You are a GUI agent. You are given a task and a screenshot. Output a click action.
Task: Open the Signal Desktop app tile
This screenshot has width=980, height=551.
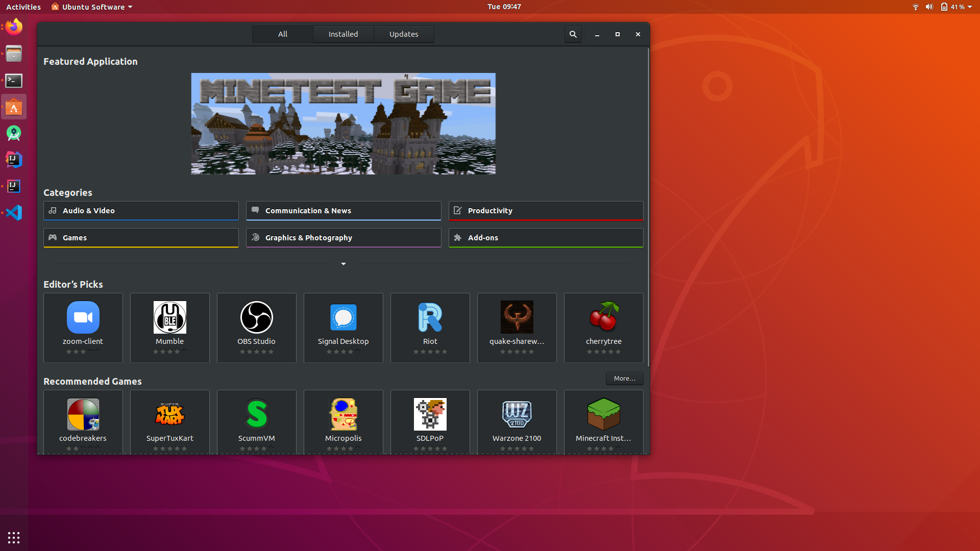click(x=343, y=328)
